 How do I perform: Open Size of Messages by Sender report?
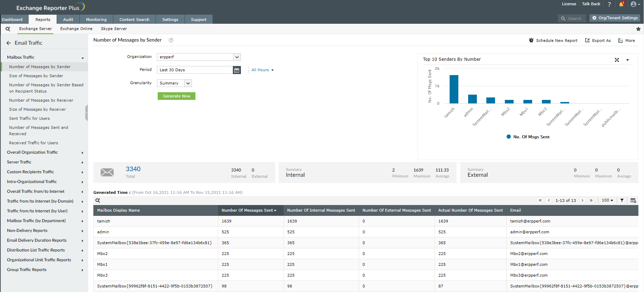36,76
